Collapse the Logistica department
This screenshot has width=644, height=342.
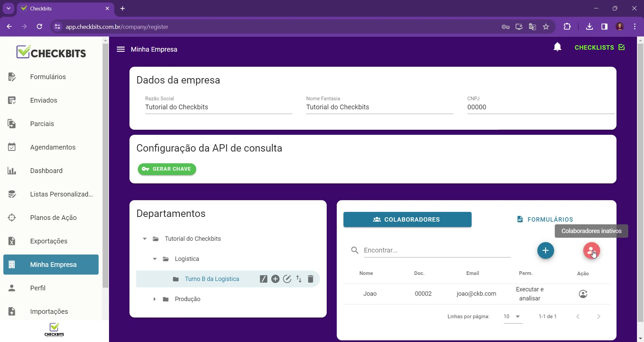tap(155, 259)
